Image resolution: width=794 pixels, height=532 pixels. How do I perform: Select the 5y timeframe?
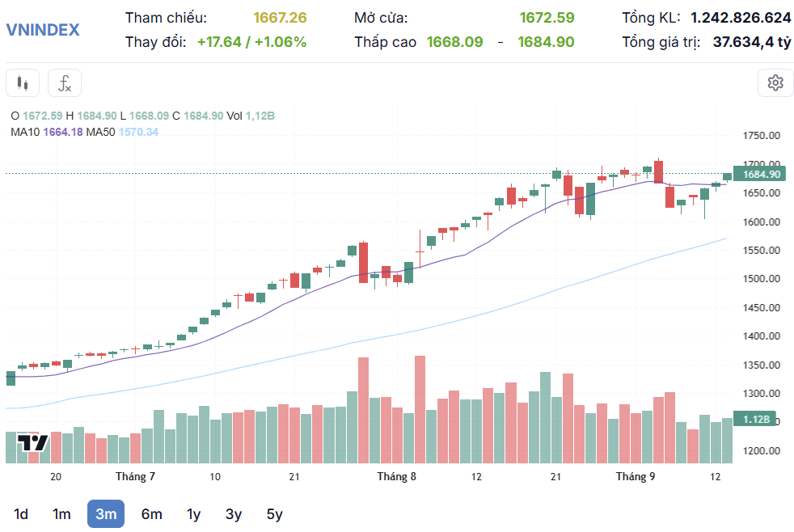(x=274, y=514)
